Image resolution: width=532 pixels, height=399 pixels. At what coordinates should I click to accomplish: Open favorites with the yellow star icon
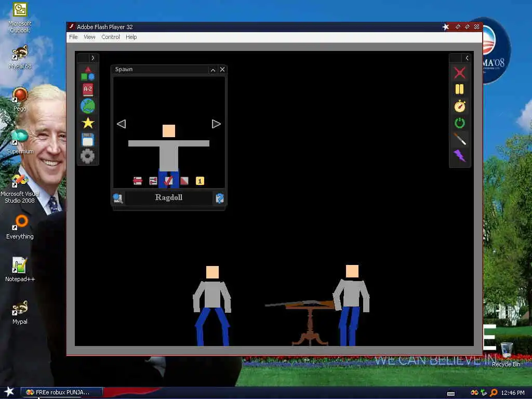(87, 123)
